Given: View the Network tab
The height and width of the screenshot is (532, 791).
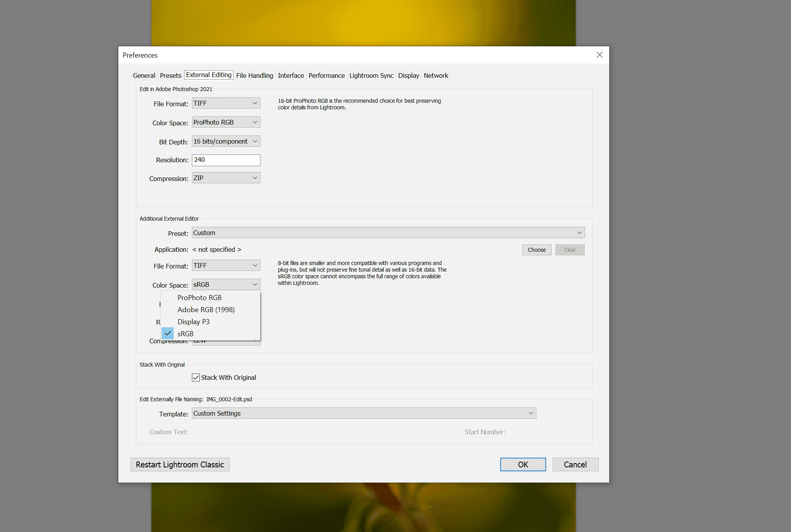Looking at the screenshot, I should coord(436,75).
